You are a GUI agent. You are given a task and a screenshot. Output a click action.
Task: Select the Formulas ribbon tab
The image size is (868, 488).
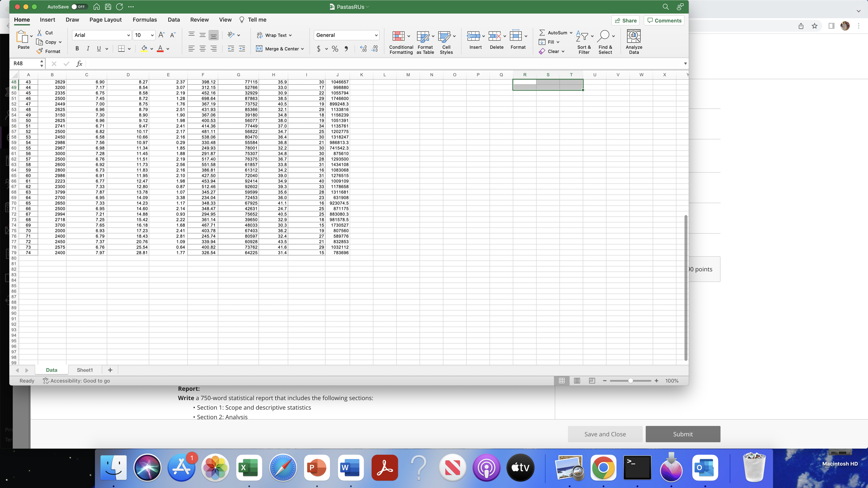click(x=145, y=20)
